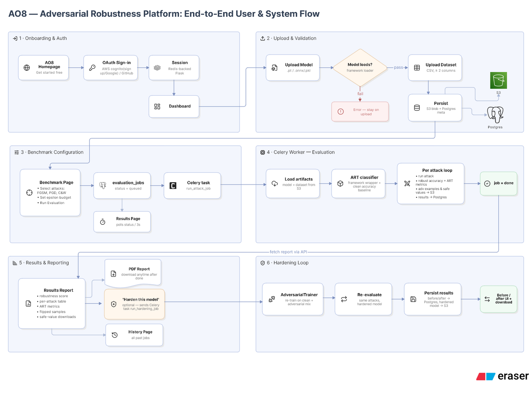Screen dimensions: 532x403
Task: Click the crosshair icon on Benchmark Page node
Action: click(29, 192)
